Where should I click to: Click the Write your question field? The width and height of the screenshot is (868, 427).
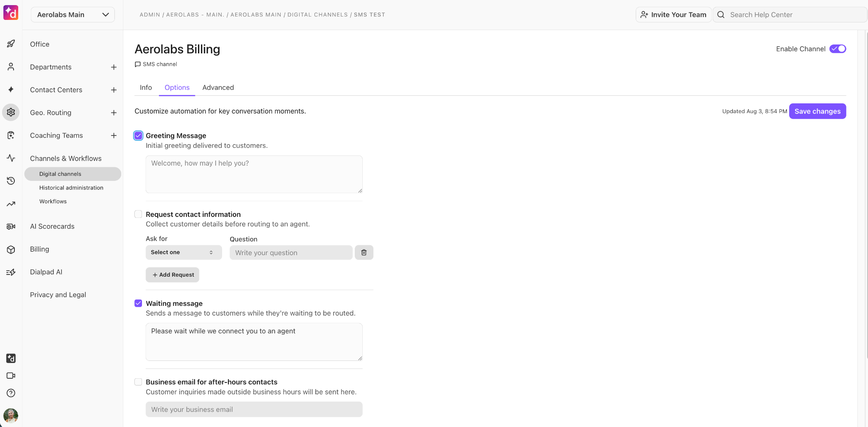(291, 253)
